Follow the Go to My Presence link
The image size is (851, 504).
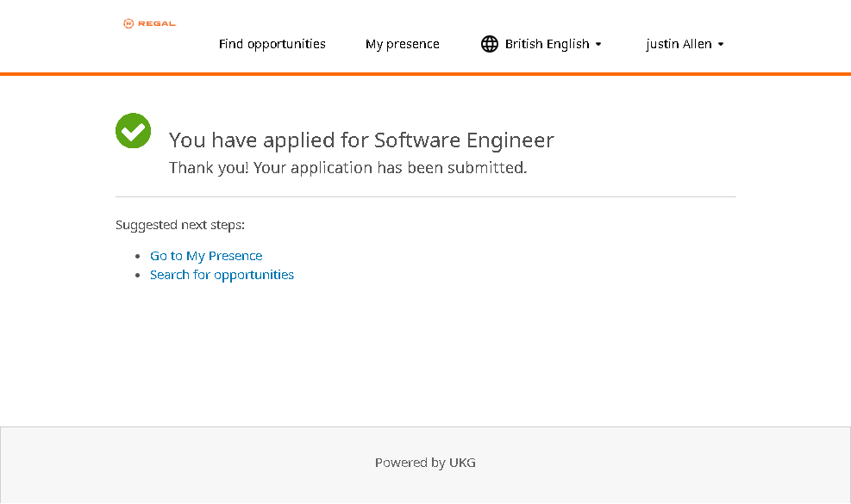tap(206, 256)
